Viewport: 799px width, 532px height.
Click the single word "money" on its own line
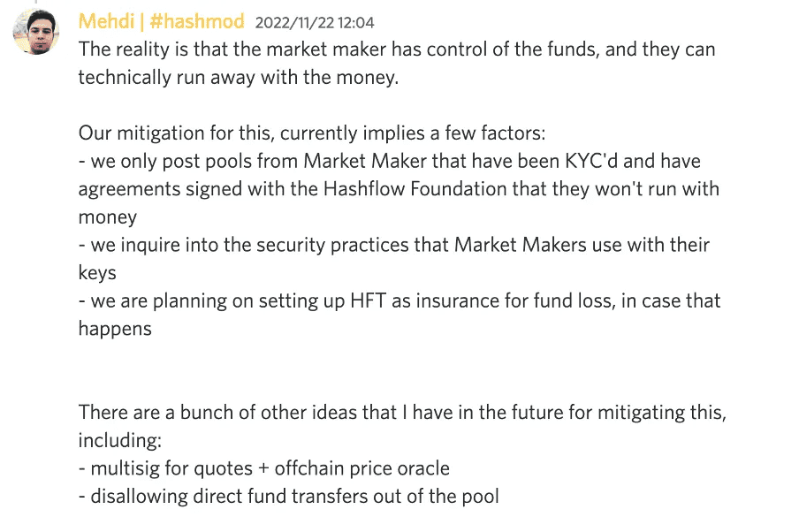click(108, 217)
